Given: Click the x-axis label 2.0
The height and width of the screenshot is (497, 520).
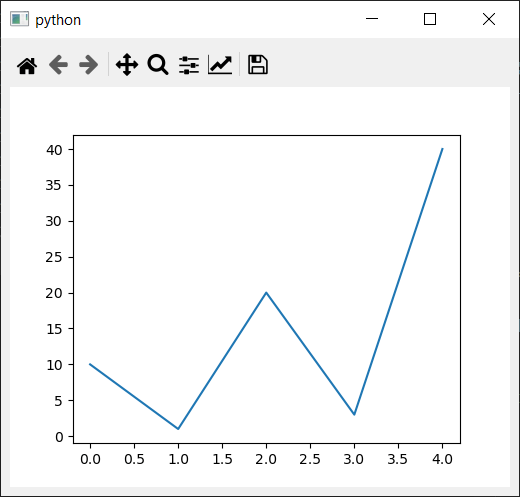Looking at the screenshot, I should click(x=266, y=459).
